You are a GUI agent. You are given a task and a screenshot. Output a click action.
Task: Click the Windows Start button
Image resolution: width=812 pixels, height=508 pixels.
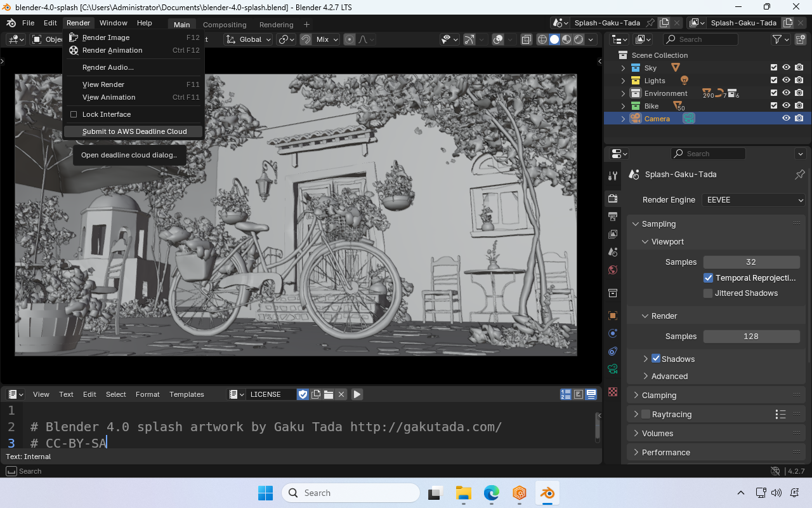pos(265,493)
